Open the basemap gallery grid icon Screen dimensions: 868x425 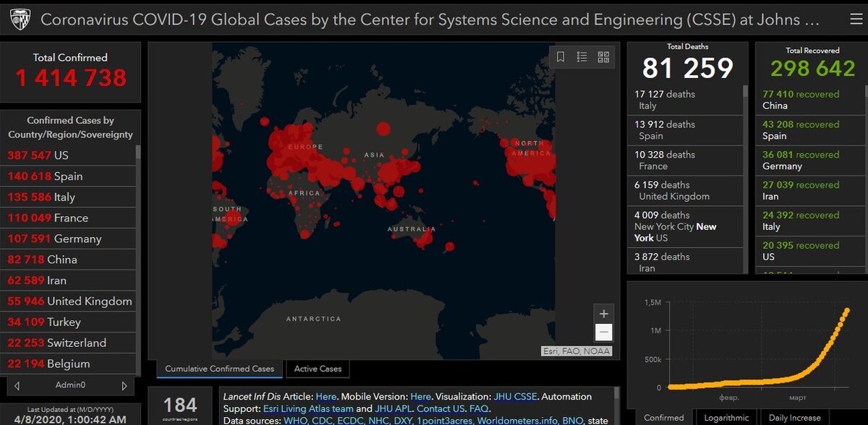tap(603, 57)
